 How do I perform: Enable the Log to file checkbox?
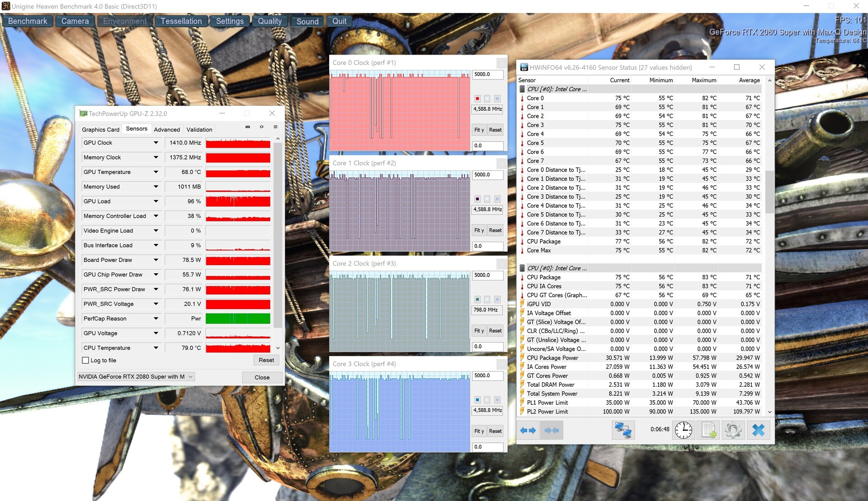click(x=85, y=361)
